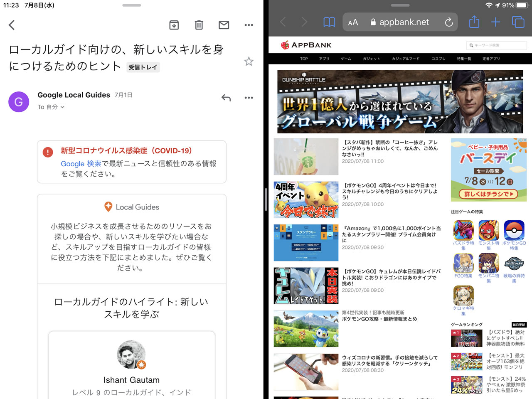Open the Pikachu 4周年 thumbnail
The height and width of the screenshot is (399, 532).
click(306, 199)
